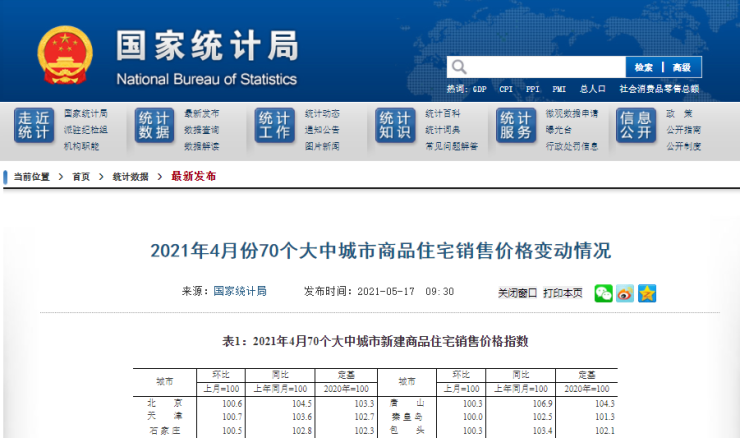Open 派驻纪检组 menu link
Viewport: 740px width, 438px height.
(x=86, y=129)
